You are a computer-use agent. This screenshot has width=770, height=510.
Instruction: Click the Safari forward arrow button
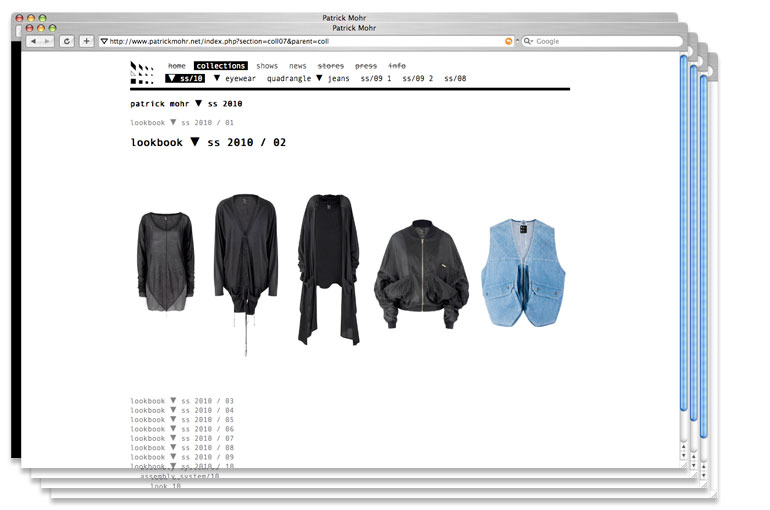47,41
